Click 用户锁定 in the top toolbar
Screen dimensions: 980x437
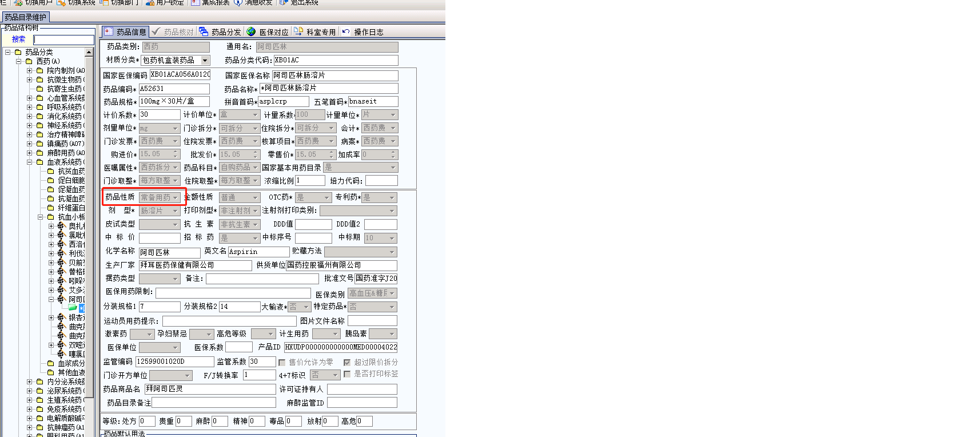click(x=165, y=3)
